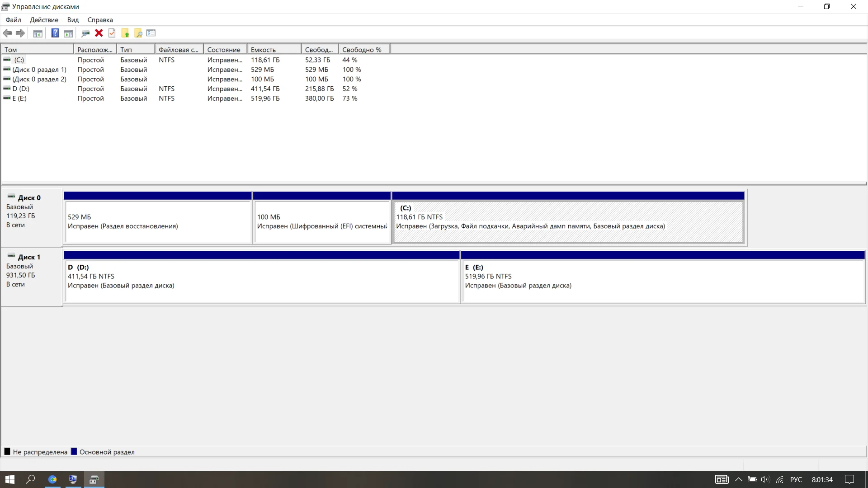Click the folder with magnifier icon

pyautogui.click(x=138, y=33)
